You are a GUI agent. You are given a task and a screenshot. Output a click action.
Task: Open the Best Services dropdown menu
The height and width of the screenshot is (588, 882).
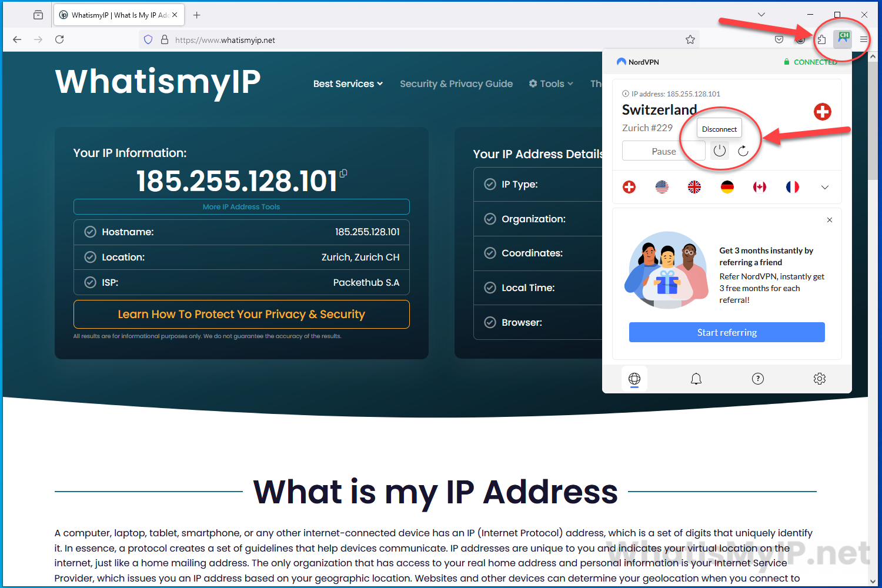(x=348, y=83)
